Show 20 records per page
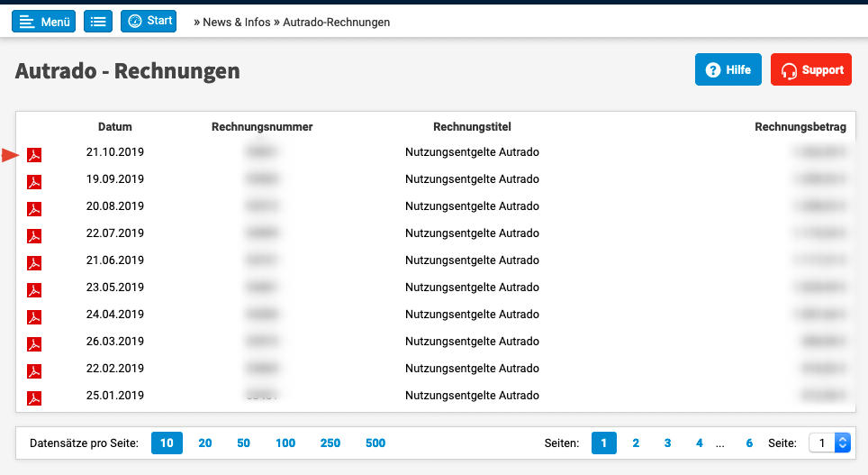The image size is (868, 475). [205, 443]
